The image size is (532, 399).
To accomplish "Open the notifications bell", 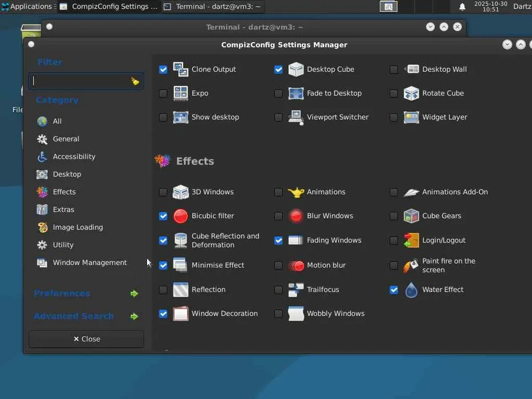I will pos(462,7).
